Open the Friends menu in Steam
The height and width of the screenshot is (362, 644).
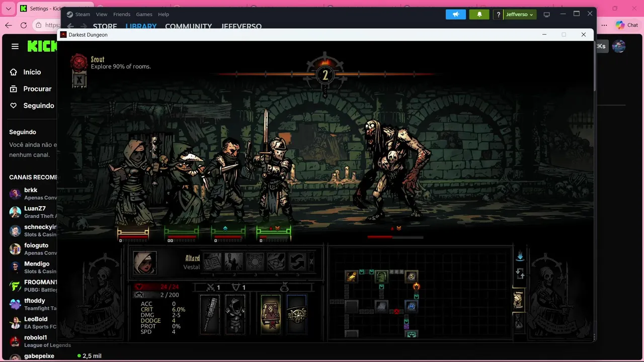coord(122,14)
